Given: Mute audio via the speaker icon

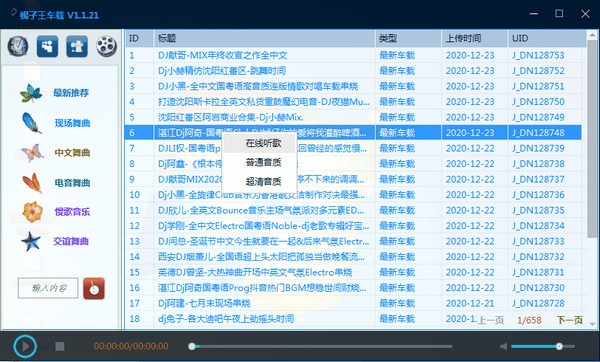Looking at the screenshot, I should coord(504,346).
